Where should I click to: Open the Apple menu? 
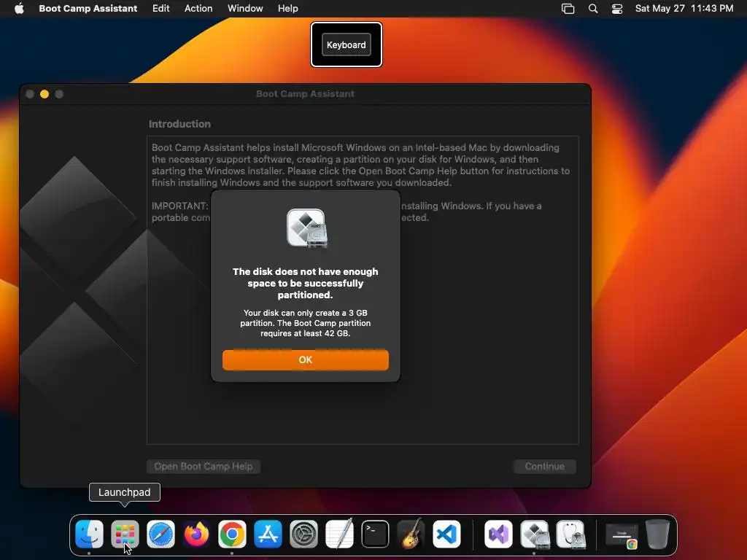point(19,8)
